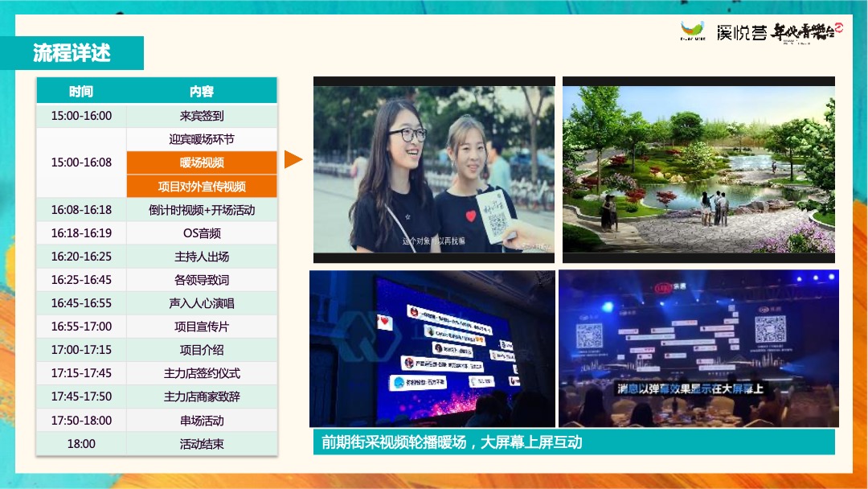Click the OS音频 schedule cell
The height and width of the screenshot is (489, 868).
point(201,232)
